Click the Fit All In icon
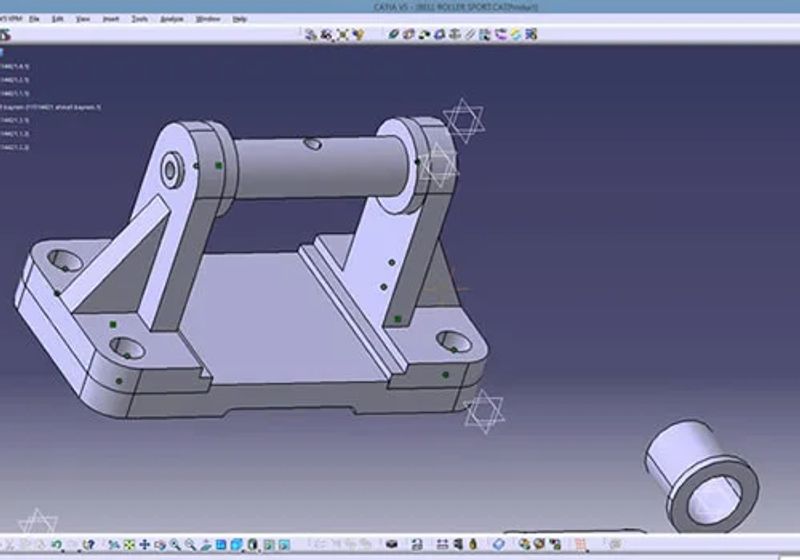 129,545
